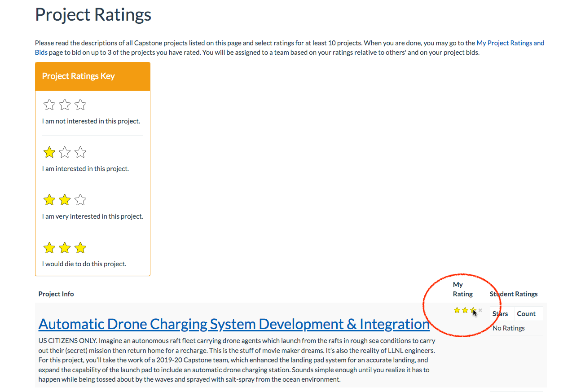
Task: Click the orange Project Ratings Key header
Action: pos(92,76)
